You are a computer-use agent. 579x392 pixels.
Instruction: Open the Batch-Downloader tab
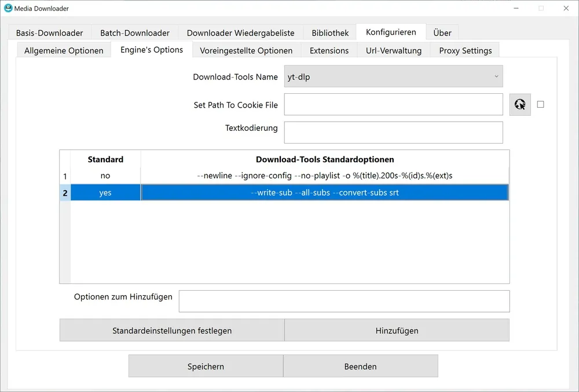point(135,33)
